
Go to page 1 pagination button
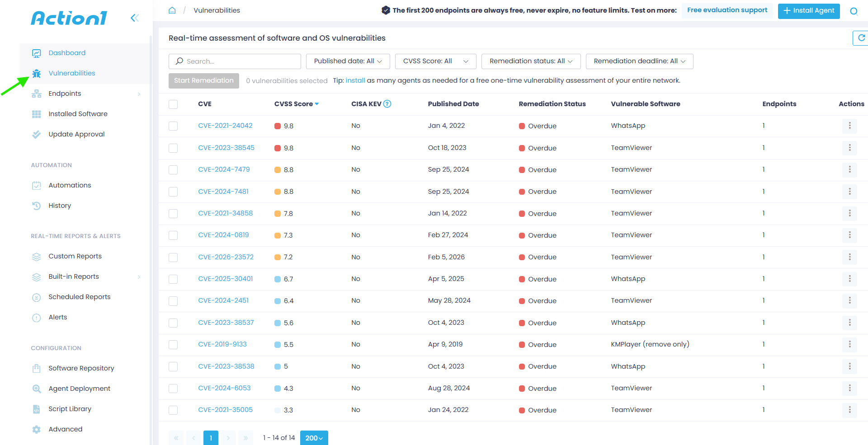click(x=211, y=438)
